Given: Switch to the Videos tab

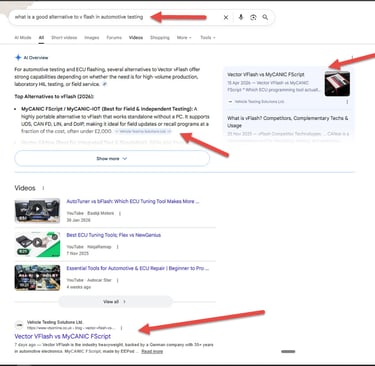Looking at the screenshot, I should (x=136, y=38).
